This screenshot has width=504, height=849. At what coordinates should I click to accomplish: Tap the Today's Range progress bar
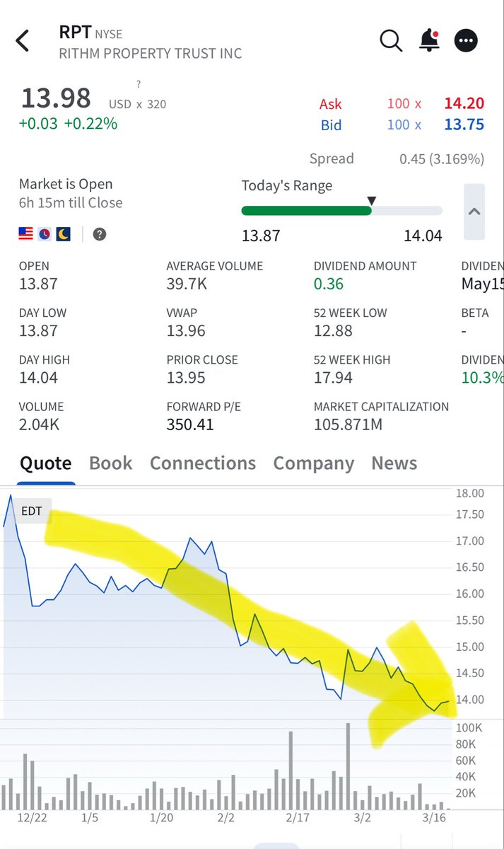click(x=342, y=210)
